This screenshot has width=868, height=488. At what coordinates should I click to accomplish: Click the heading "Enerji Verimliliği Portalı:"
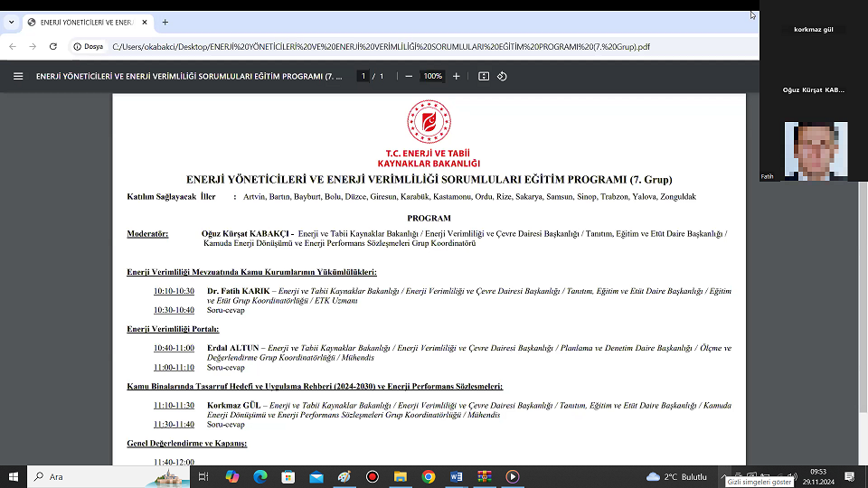[x=173, y=329]
